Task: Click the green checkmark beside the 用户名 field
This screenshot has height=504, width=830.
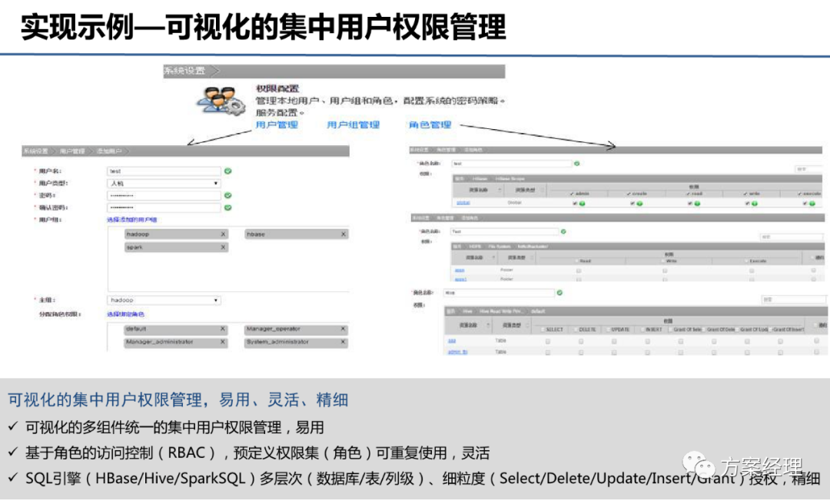Action: (x=227, y=171)
